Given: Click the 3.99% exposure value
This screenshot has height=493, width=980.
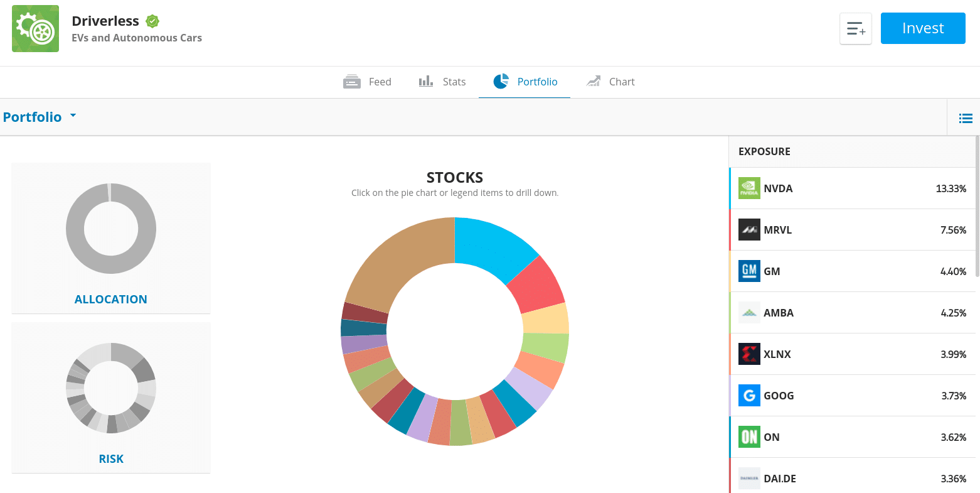Looking at the screenshot, I should point(954,354).
